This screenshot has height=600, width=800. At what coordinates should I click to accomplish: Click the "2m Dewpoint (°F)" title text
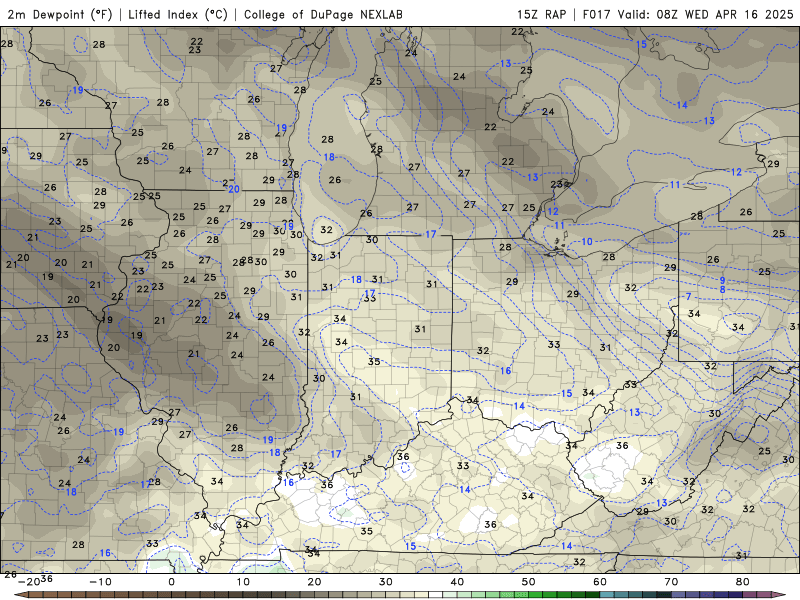pyautogui.click(x=60, y=14)
